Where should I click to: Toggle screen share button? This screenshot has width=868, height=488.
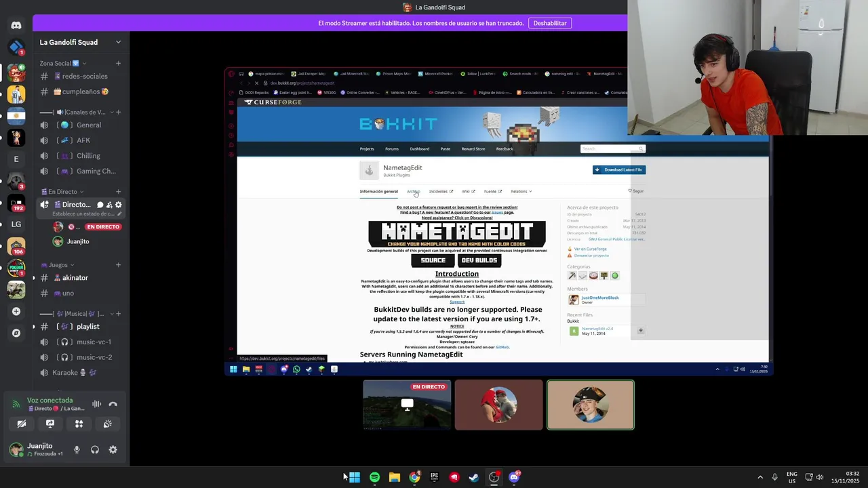[50, 424]
